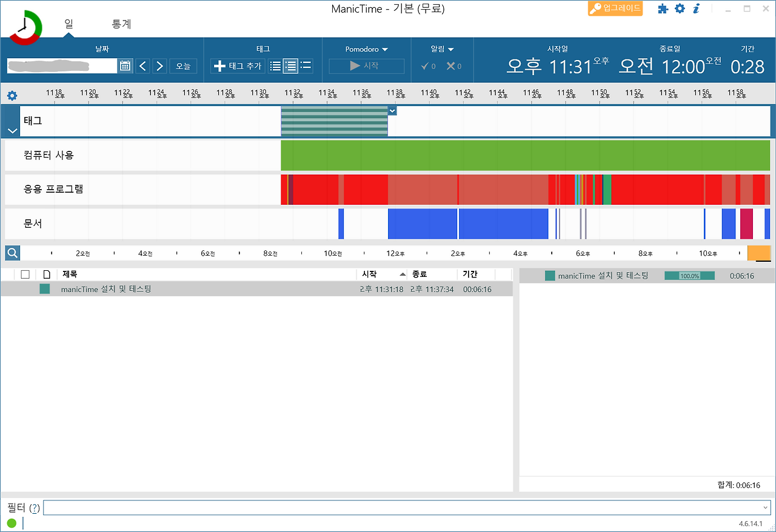Start the Pomodoro timer with 시작
Image resolution: width=776 pixels, height=532 pixels.
click(x=367, y=66)
